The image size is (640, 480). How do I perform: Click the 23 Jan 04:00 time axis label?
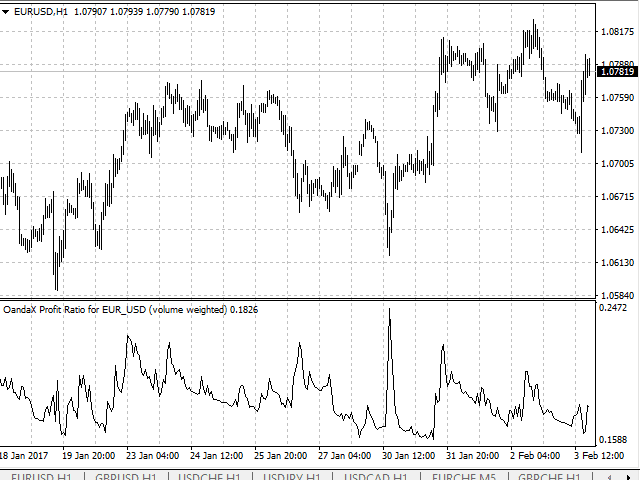(x=153, y=456)
